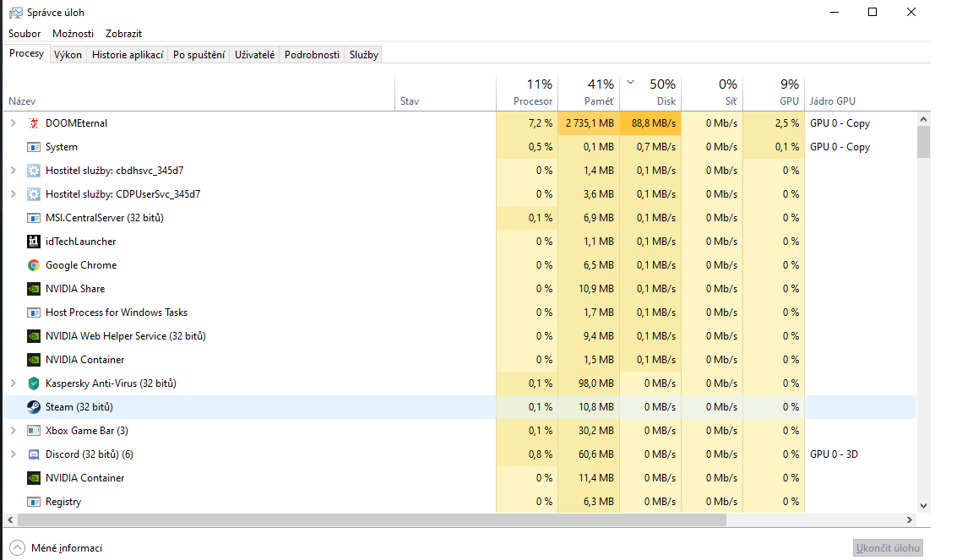Image resolution: width=973 pixels, height=560 pixels.
Task: Click the Kaspersky Anti-Virus shield icon
Action: pos(34,383)
